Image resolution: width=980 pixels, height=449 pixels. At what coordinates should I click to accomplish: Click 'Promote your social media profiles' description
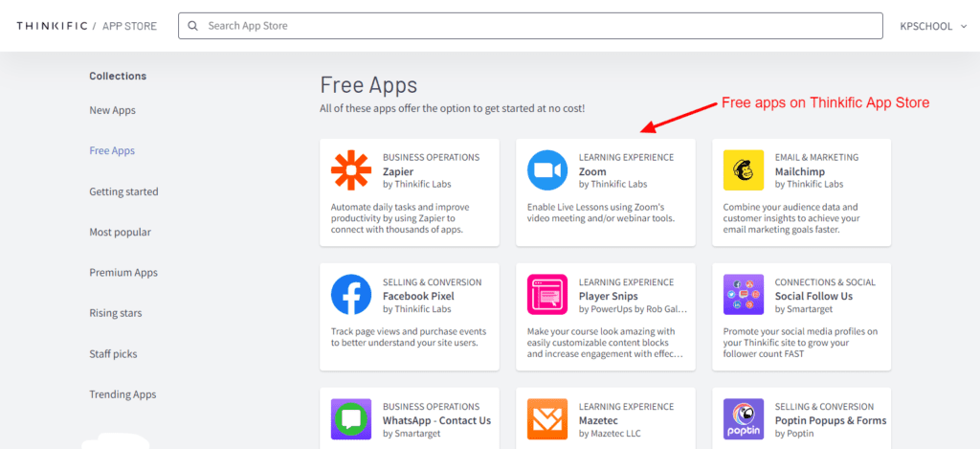pyautogui.click(x=801, y=342)
